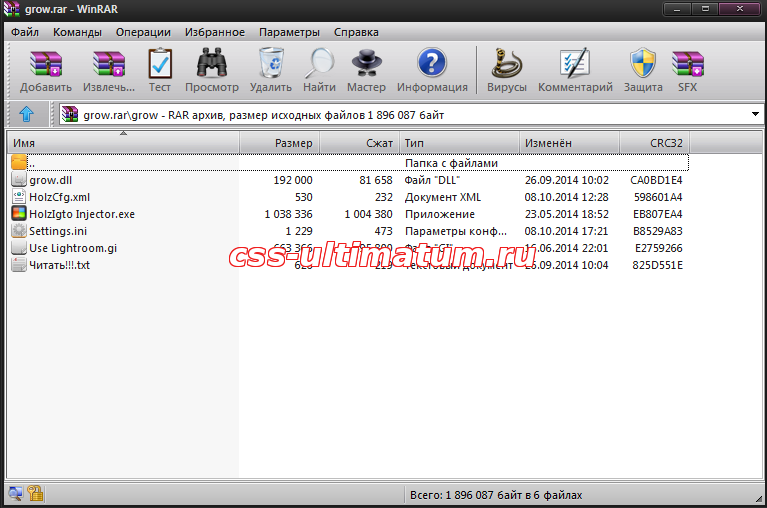Sort by CRC32 column header
The image size is (767, 508).
(654, 143)
